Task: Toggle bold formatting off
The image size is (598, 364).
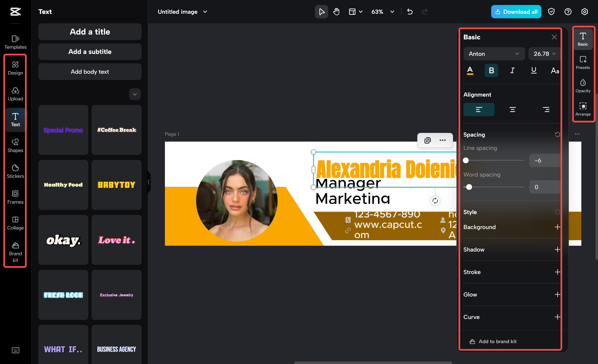Action: pos(491,70)
